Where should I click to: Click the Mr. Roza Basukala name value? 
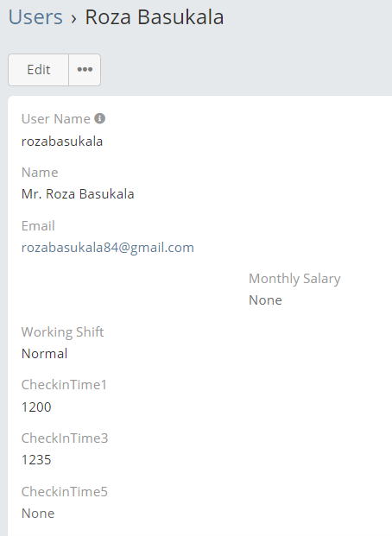pyautogui.click(x=78, y=194)
